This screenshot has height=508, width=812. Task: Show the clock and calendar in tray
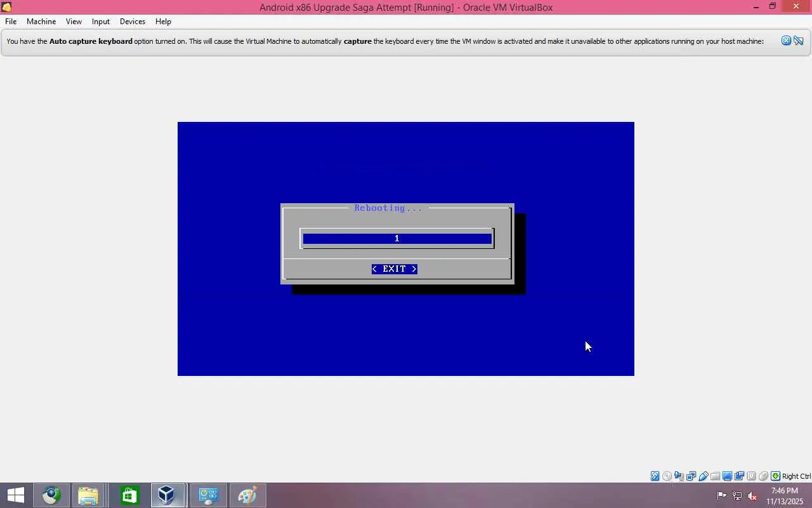pos(785,496)
